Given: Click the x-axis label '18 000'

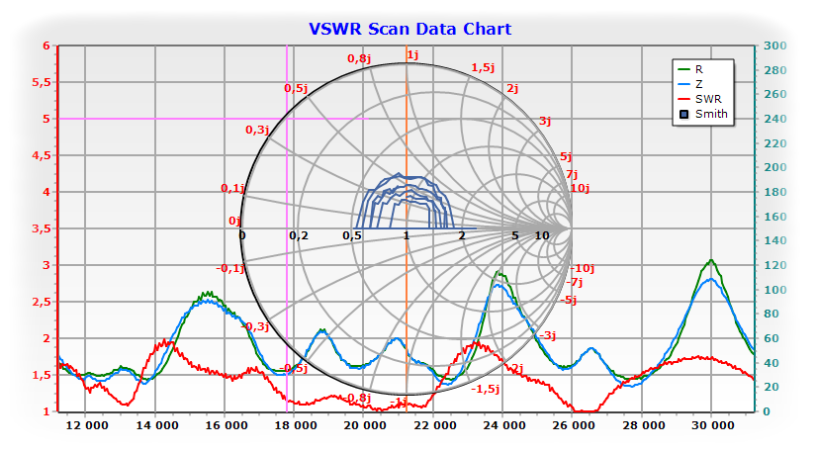Looking at the screenshot, I should 296,425.
